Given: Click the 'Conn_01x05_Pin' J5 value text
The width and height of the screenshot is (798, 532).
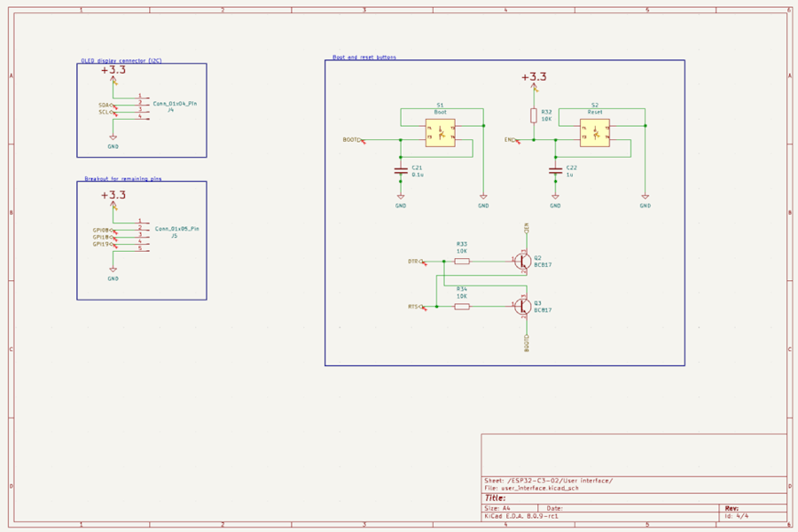Looking at the screenshot, I should click(x=176, y=229).
